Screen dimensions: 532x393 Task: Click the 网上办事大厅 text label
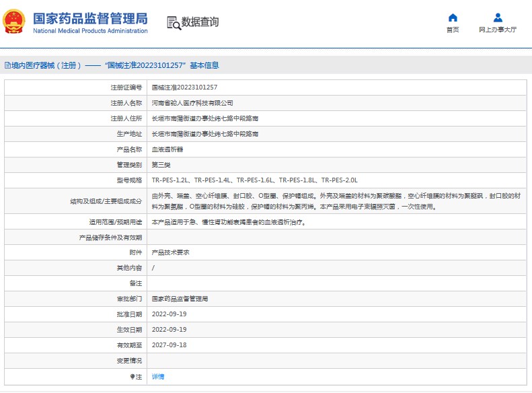(x=498, y=30)
